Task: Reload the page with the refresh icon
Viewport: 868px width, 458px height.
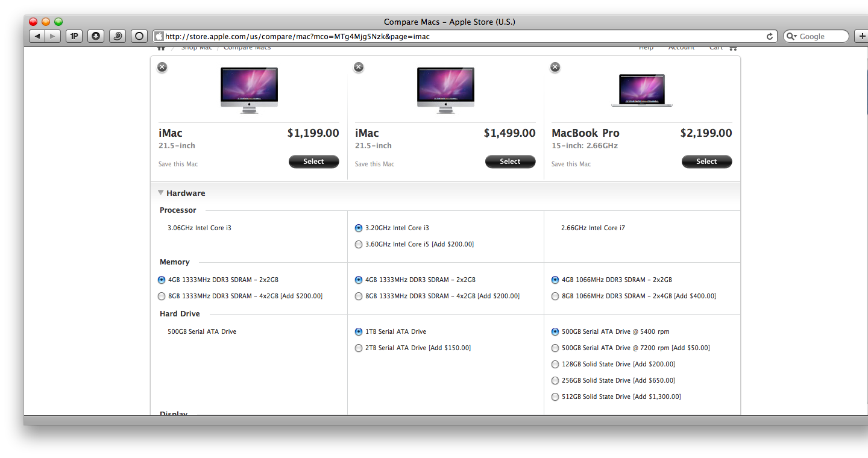Action: tap(770, 36)
